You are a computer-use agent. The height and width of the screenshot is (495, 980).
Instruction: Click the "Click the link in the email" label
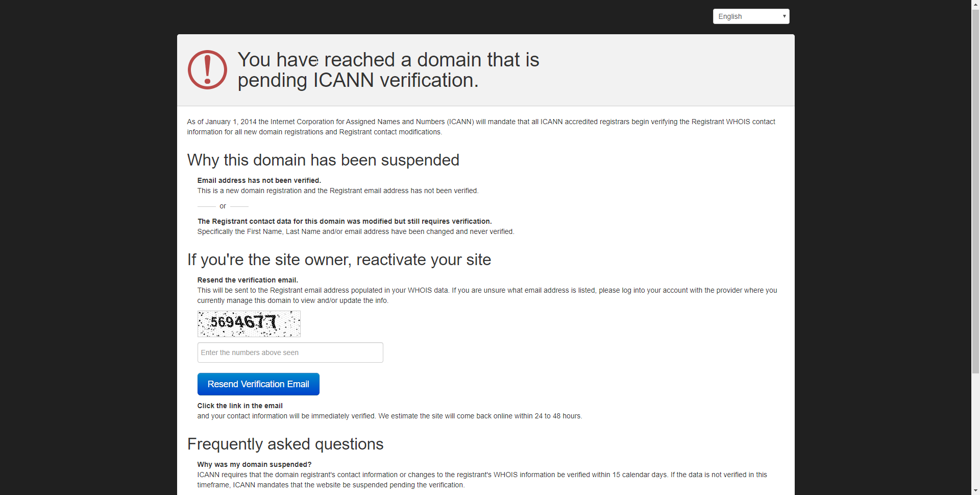[240, 406]
